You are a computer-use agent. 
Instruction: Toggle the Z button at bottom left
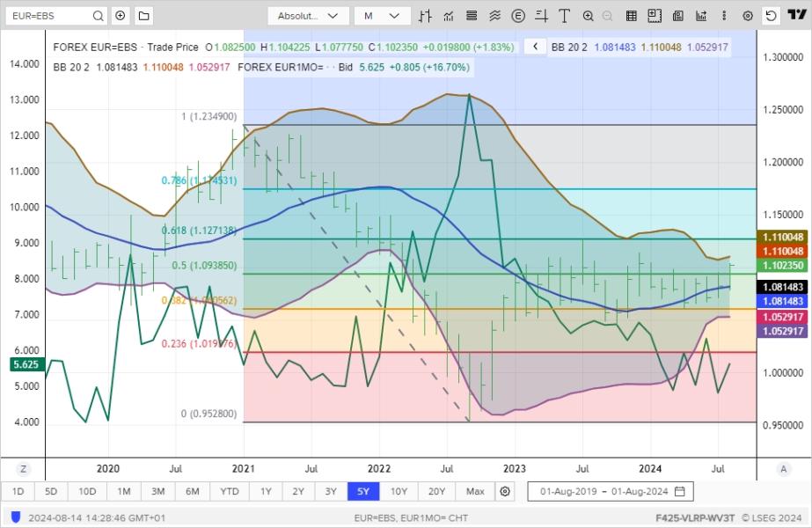pyautogui.click(x=24, y=469)
